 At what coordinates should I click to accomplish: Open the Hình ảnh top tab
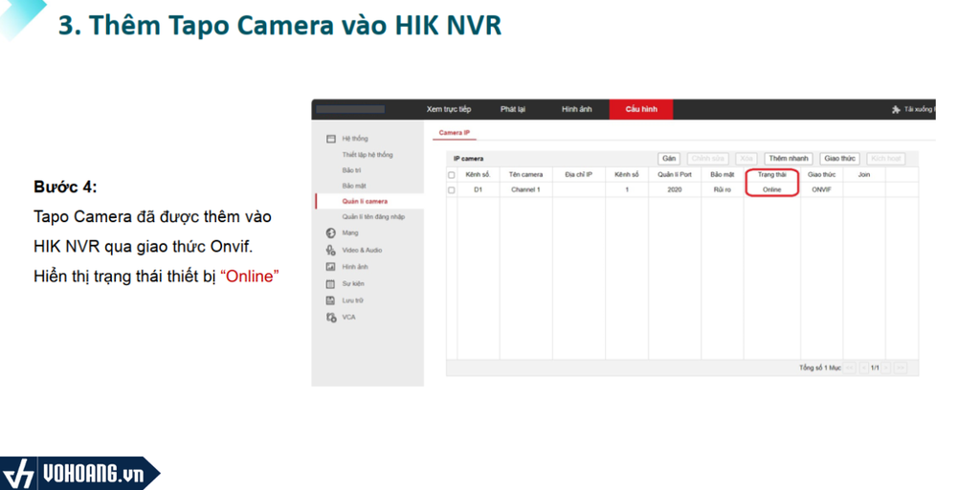(x=576, y=109)
